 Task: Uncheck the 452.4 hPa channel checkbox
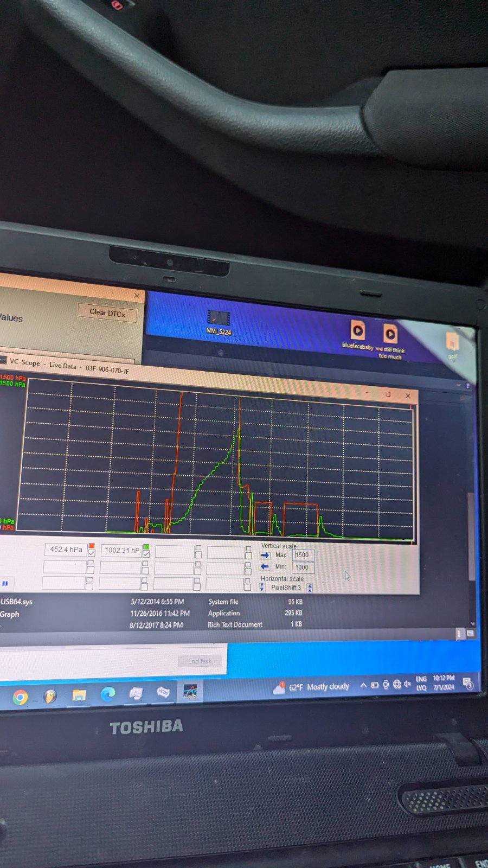coord(92,553)
